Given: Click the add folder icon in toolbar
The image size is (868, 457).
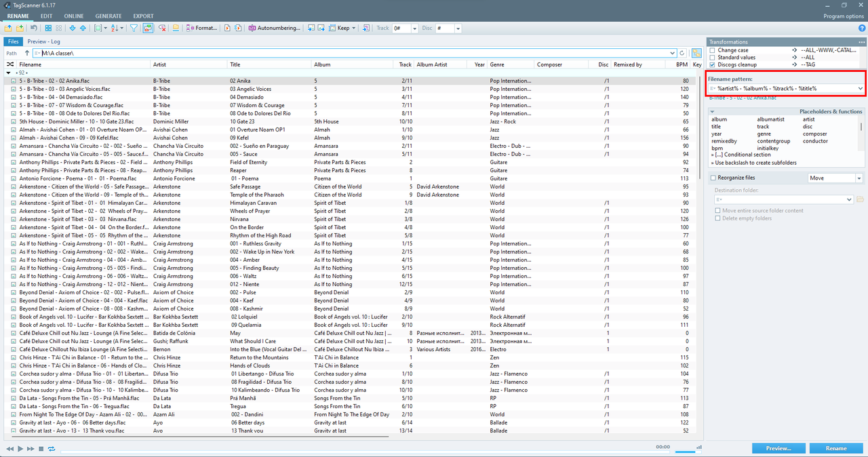Looking at the screenshot, I should (20, 28).
